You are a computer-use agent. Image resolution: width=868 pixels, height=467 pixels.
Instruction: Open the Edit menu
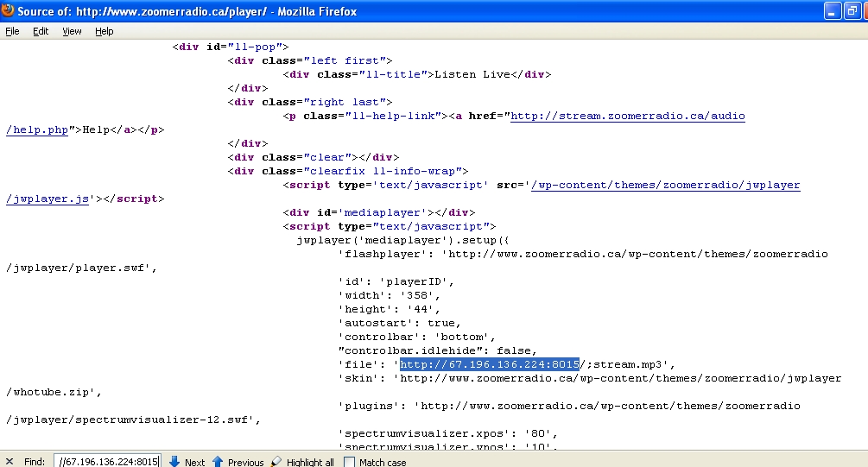[41, 31]
